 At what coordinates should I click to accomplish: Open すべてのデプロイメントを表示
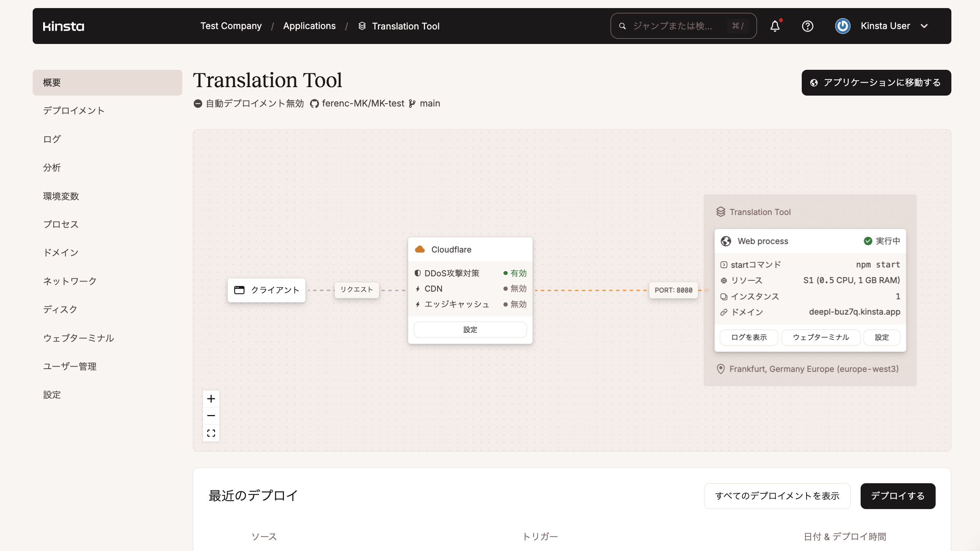pos(777,496)
